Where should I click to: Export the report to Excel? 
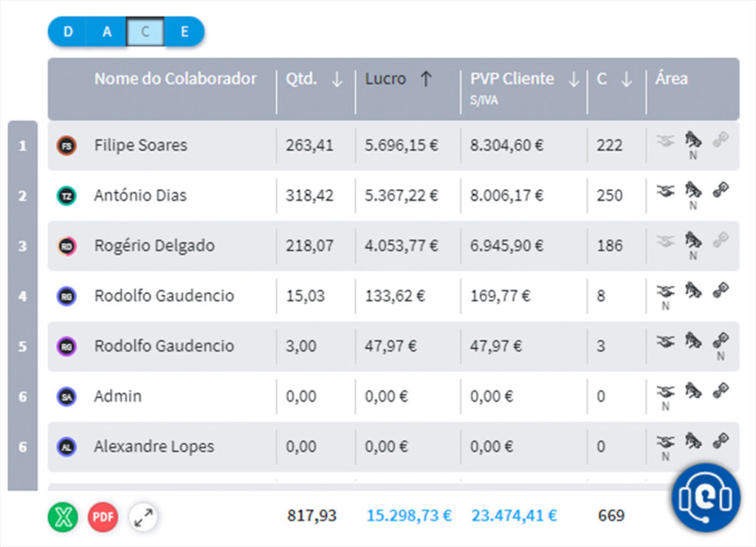point(63,517)
